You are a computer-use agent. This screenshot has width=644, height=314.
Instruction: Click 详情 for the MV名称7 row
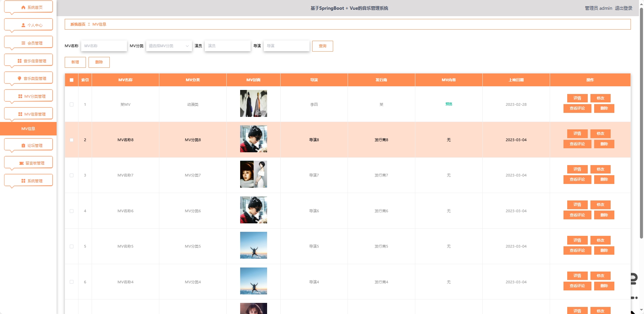[577, 169]
